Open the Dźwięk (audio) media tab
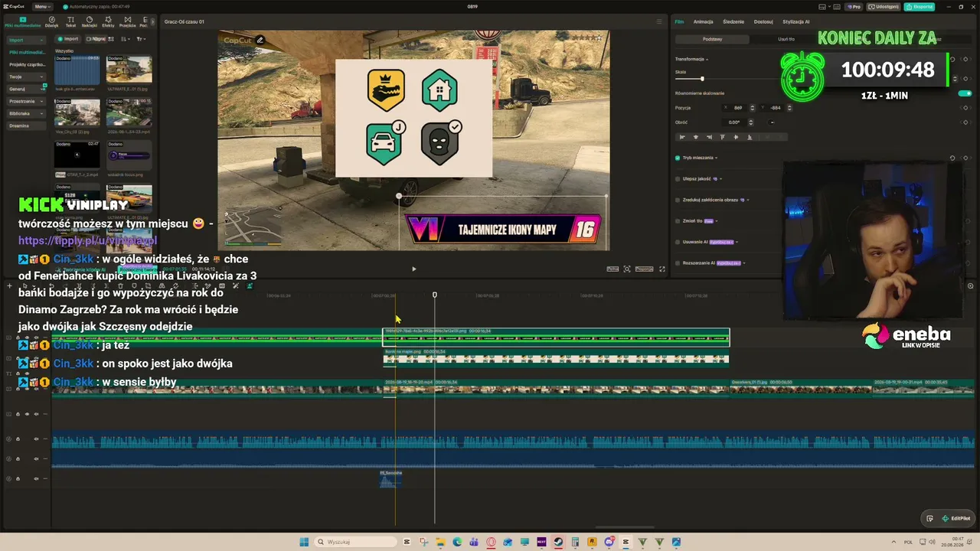Image resolution: width=980 pixels, height=551 pixels. tap(51, 21)
